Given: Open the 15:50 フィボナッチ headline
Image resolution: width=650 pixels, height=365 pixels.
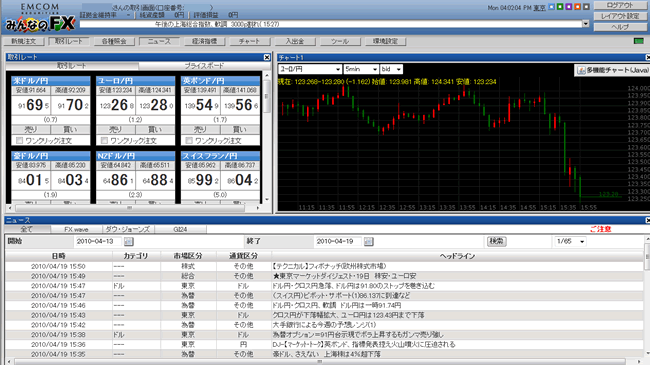Looking at the screenshot, I should (329, 266).
